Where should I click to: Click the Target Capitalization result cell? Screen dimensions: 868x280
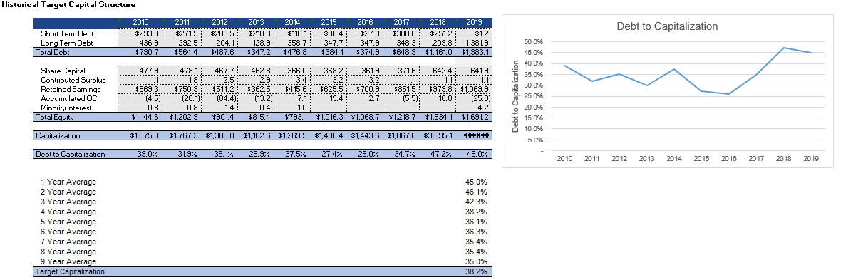[x=475, y=271]
